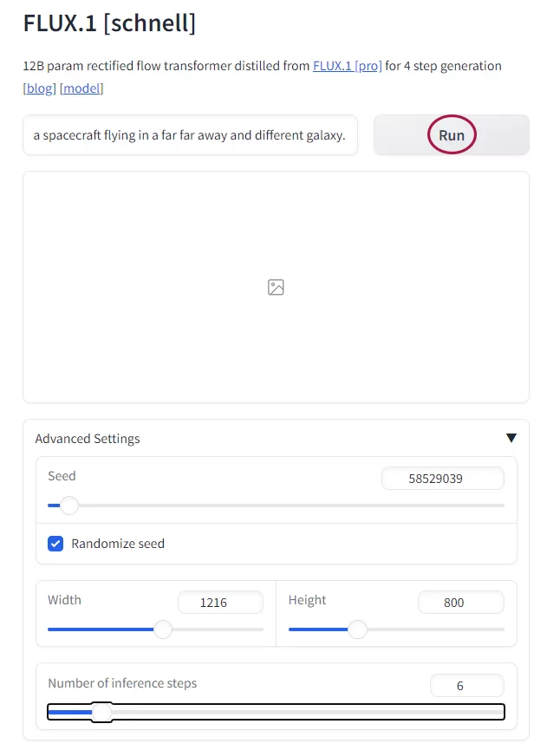The height and width of the screenshot is (750, 560).
Task: Collapse Advanced Settings using the triangle arrow
Action: [511, 438]
